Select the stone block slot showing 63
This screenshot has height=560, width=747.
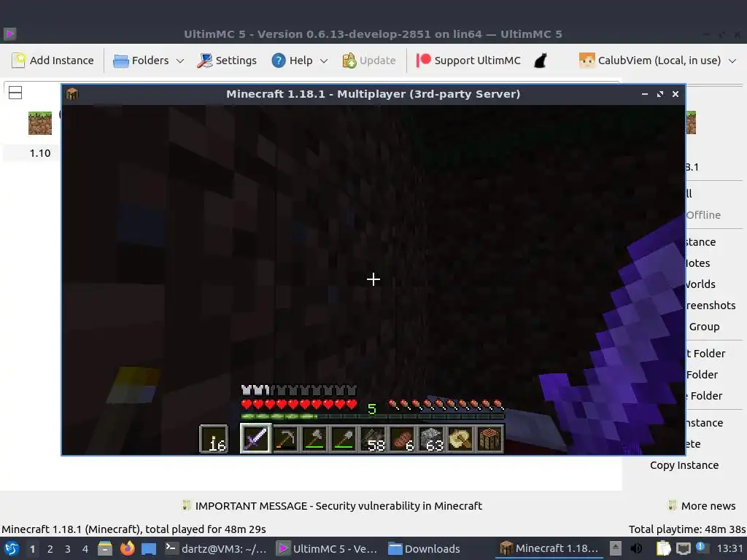click(432, 438)
